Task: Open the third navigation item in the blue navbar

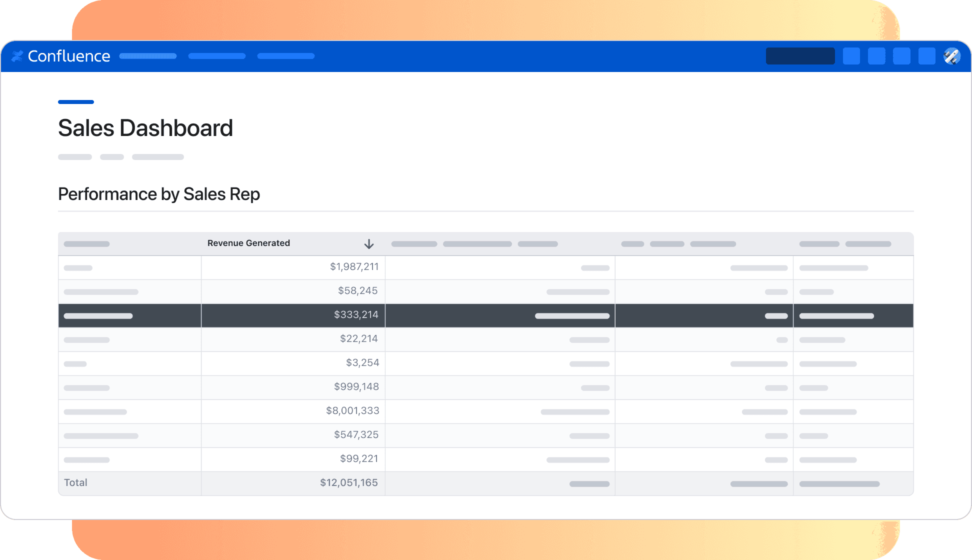Action: coord(285,56)
